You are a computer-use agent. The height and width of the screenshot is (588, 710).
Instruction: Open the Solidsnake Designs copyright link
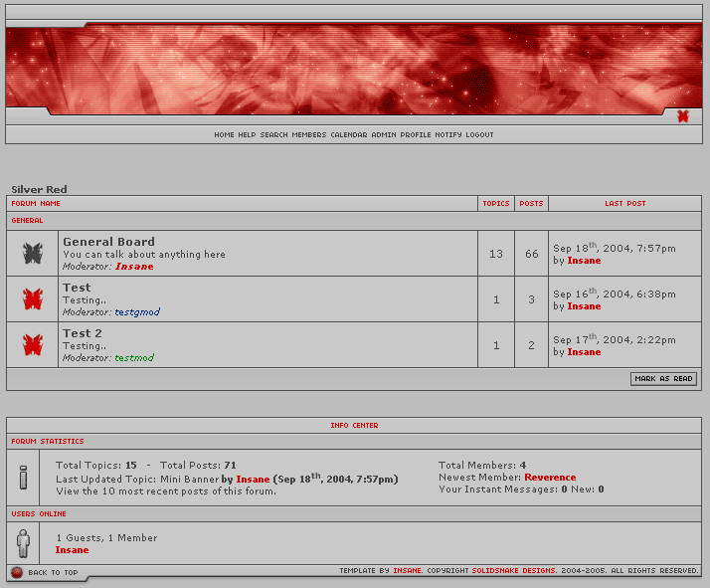pos(513,571)
